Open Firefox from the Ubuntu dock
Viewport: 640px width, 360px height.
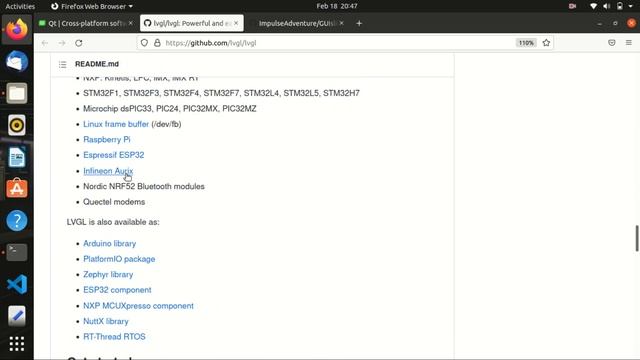click(17, 30)
